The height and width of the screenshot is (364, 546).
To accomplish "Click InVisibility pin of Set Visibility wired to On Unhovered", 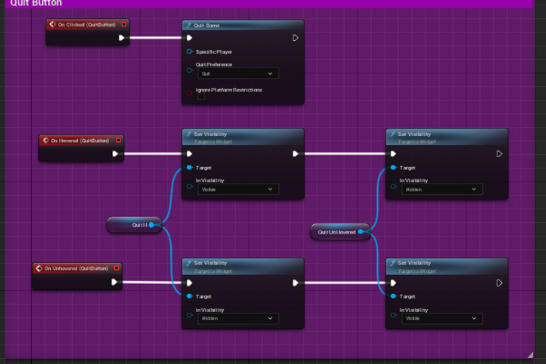I will click(189, 315).
